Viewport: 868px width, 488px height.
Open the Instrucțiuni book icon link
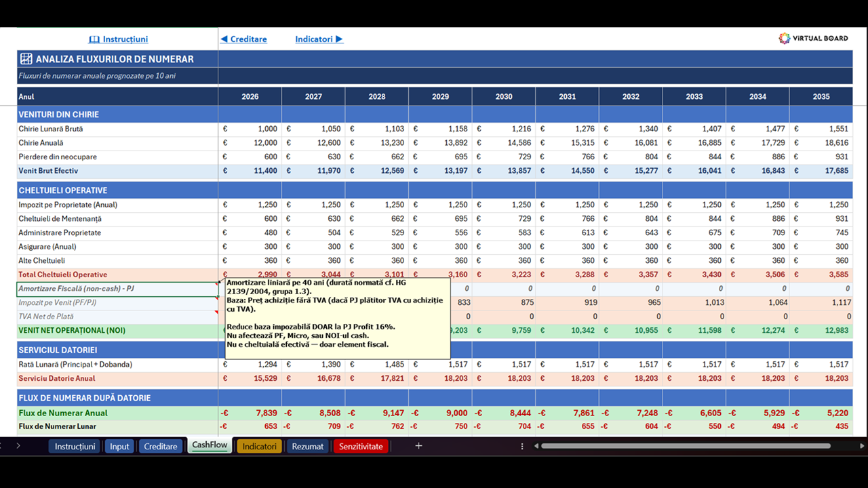[x=118, y=39]
